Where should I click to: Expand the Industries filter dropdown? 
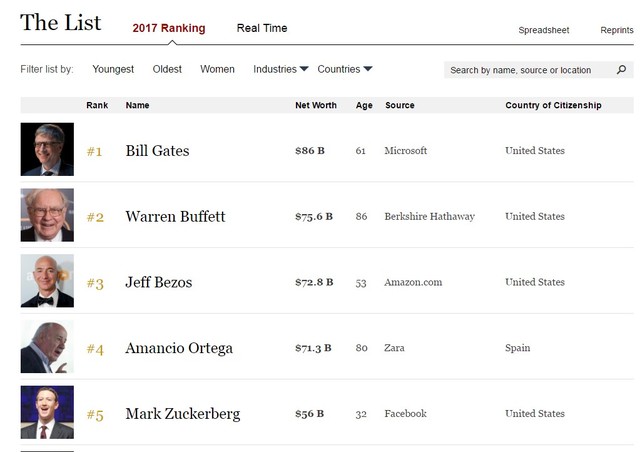point(281,69)
